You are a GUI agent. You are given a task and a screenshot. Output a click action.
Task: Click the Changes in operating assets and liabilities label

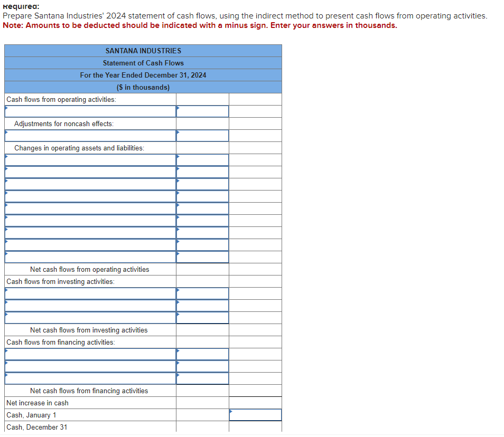[x=79, y=148]
